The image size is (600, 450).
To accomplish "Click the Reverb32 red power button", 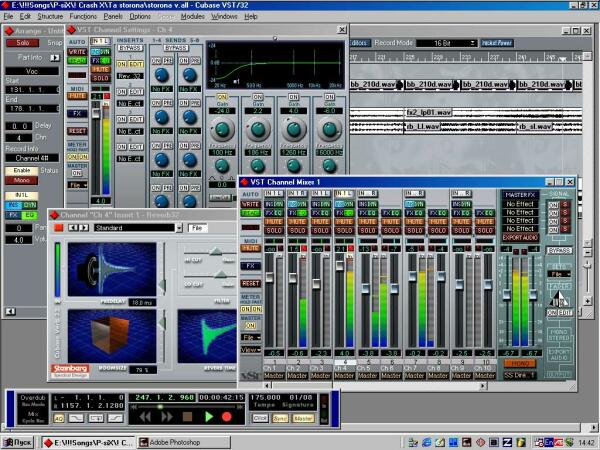I will click(x=59, y=228).
